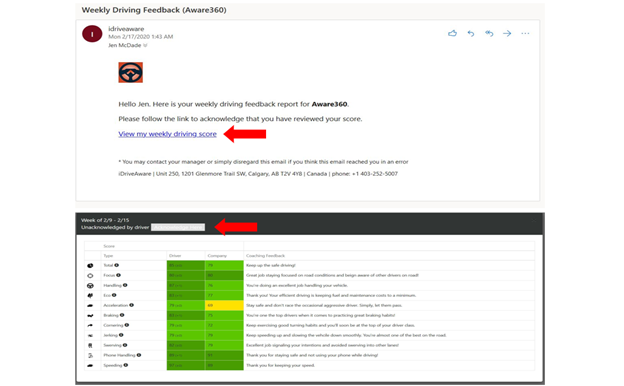Open info tooltip beside Handling
Screen dimensions: 624x386
pos(125,285)
